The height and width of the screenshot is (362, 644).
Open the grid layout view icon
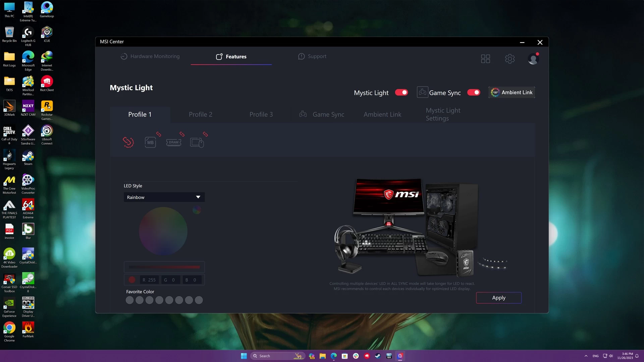click(485, 59)
